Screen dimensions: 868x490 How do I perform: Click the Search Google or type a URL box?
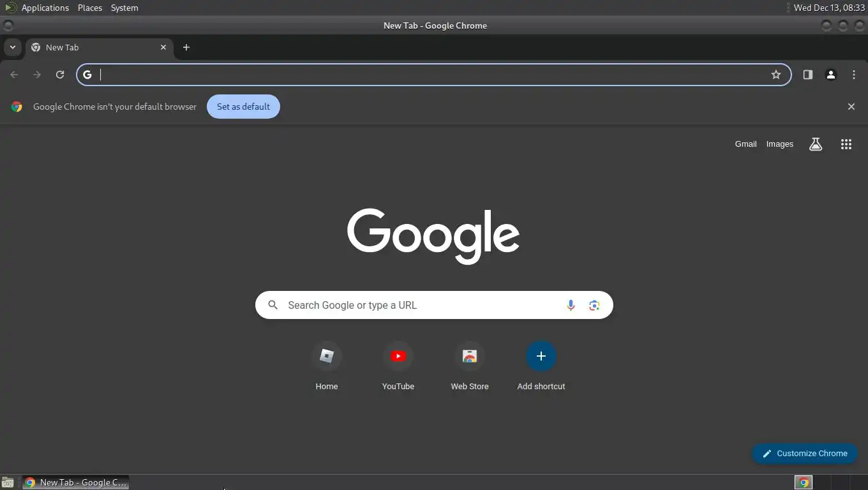[434, 305]
